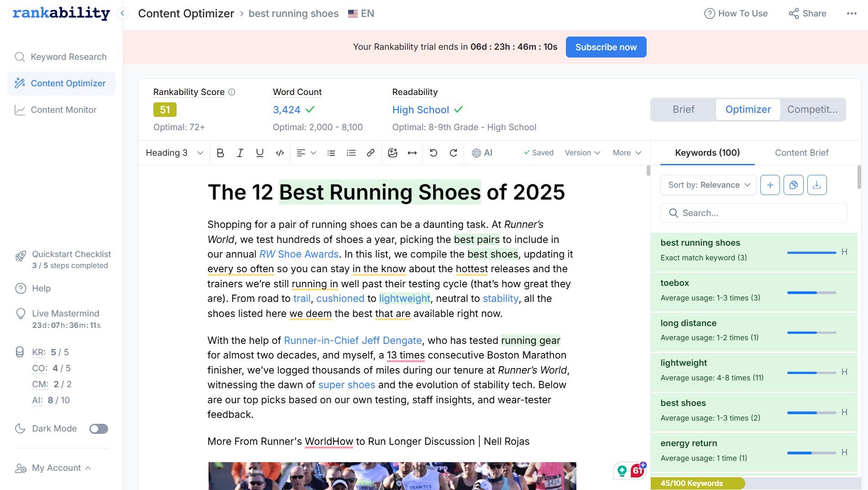
Task: Switch to the Content Brief tab
Action: point(801,153)
